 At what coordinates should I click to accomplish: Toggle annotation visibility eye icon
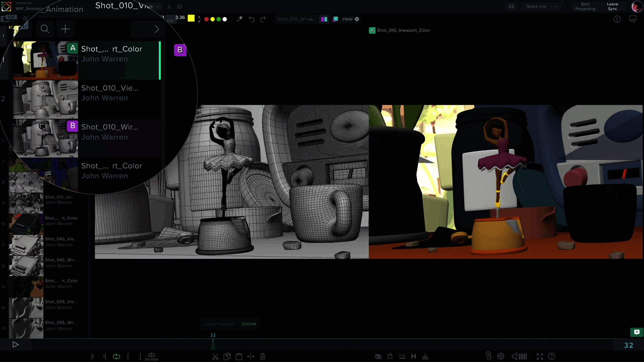(378, 357)
